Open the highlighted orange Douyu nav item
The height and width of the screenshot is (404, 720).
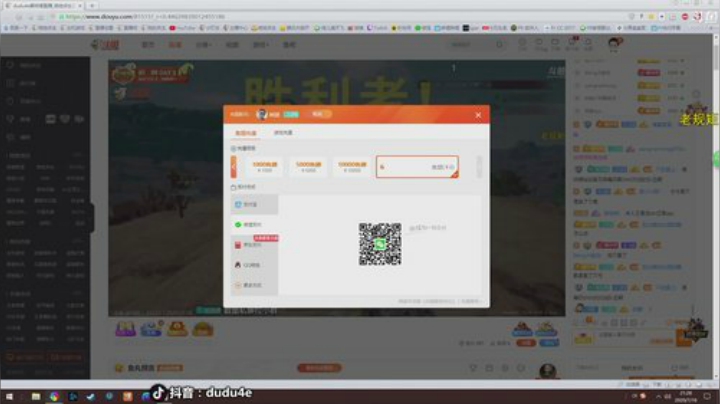click(175, 45)
